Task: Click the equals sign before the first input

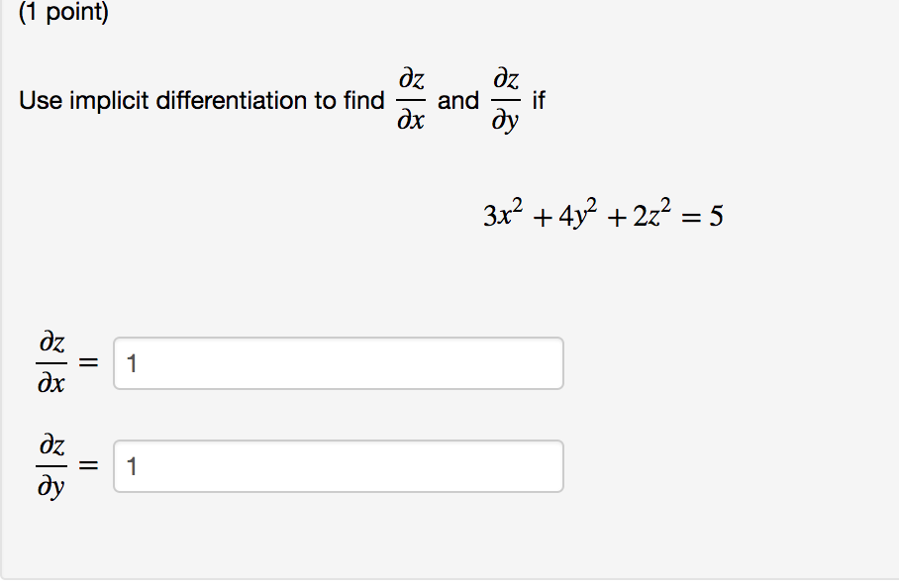Action: pos(90,364)
